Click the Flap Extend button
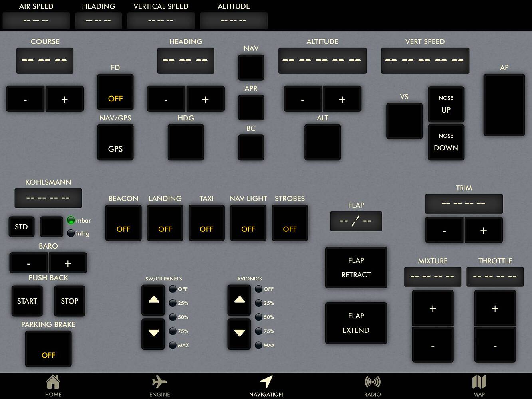The height and width of the screenshot is (399, 532). (x=356, y=323)
